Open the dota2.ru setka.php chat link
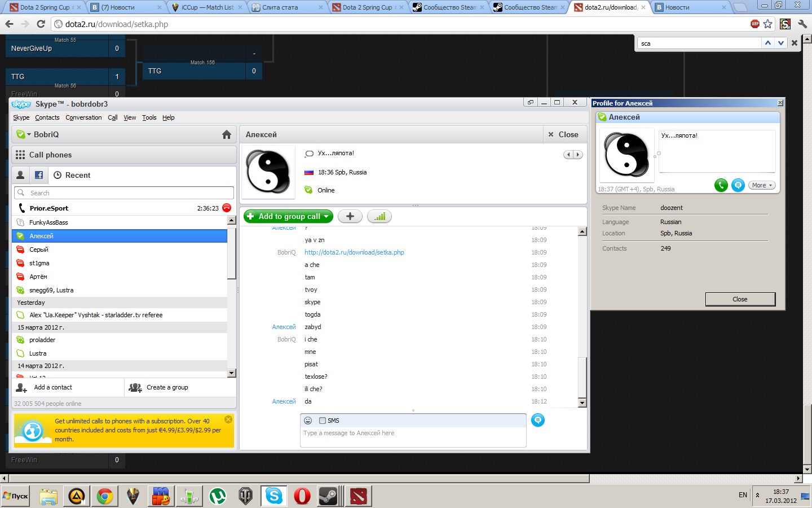The width and height of the screenshot is (812, 508). click(x=354, y=252)
